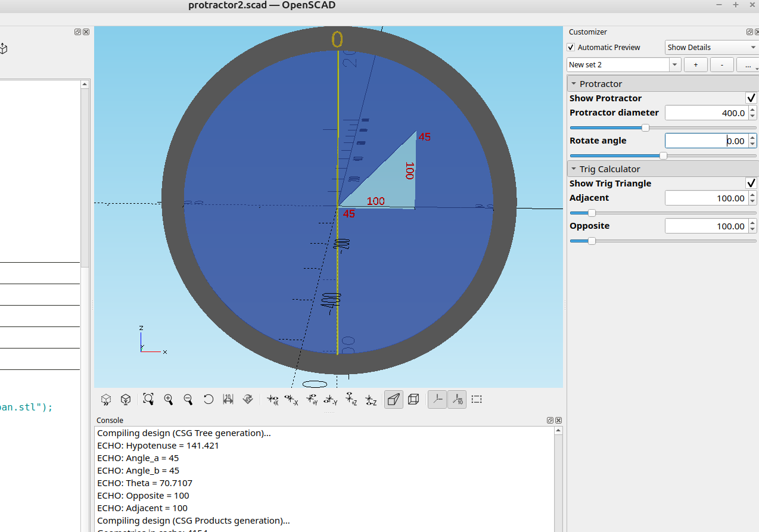Uncheck the Show Trig Triangle checkbox
The width and height of the screenshot is (759, 532).
pos(751,183)
